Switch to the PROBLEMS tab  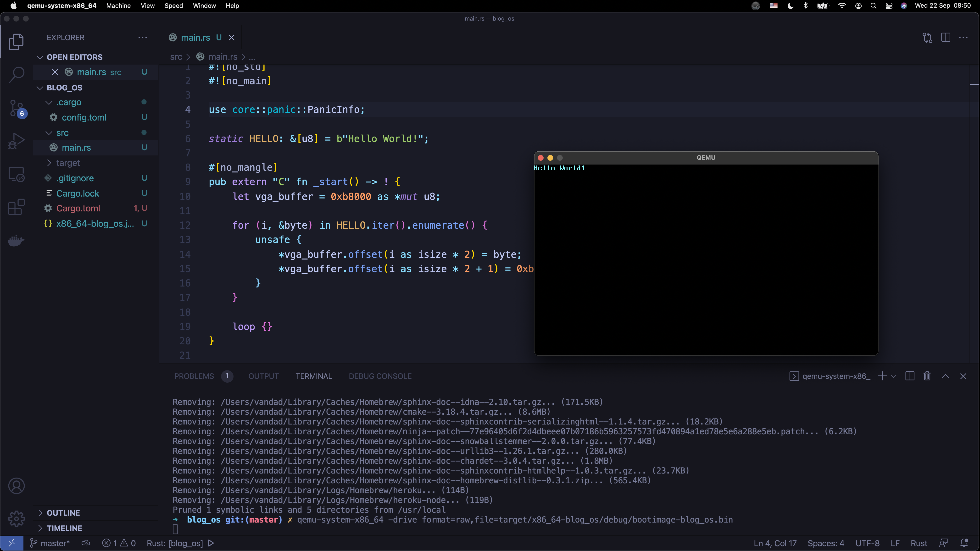click(x=194, y=376)
